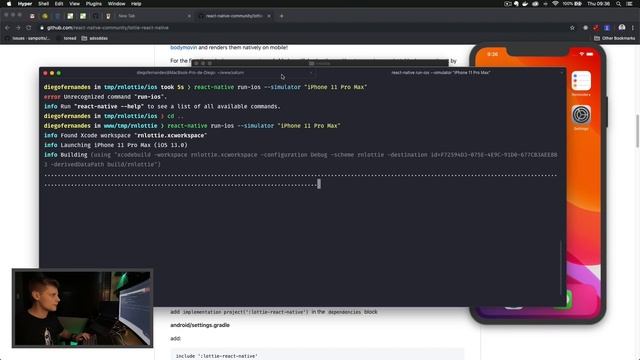Bookmark this page with the star icon
The image size is (640, 360).
(x=572, y=28)
